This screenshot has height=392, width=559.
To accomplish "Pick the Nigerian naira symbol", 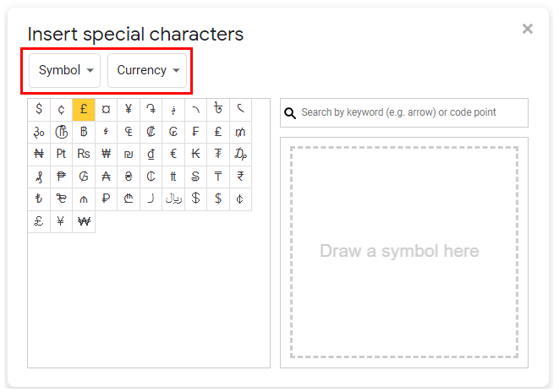I will click(x=39, y=154).
